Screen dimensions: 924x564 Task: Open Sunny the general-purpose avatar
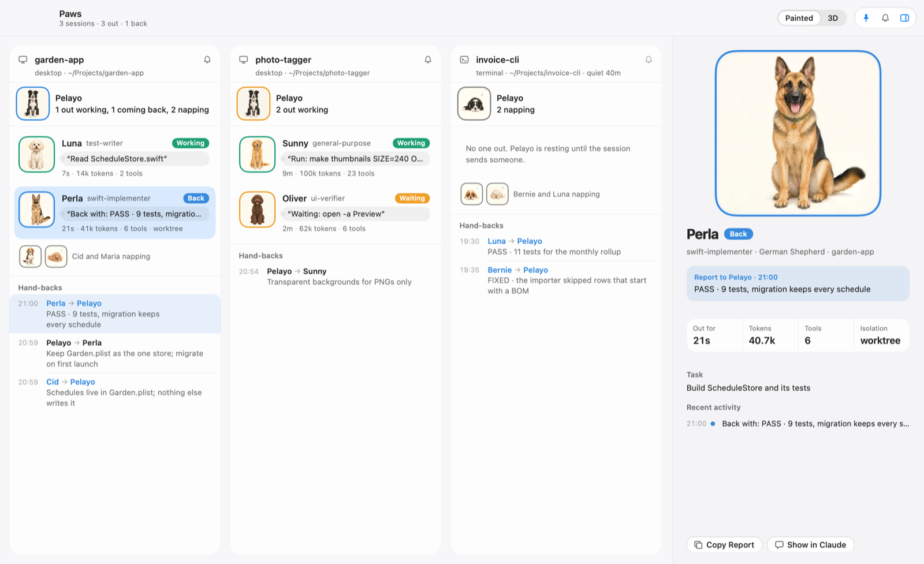[x=257, y=154]
